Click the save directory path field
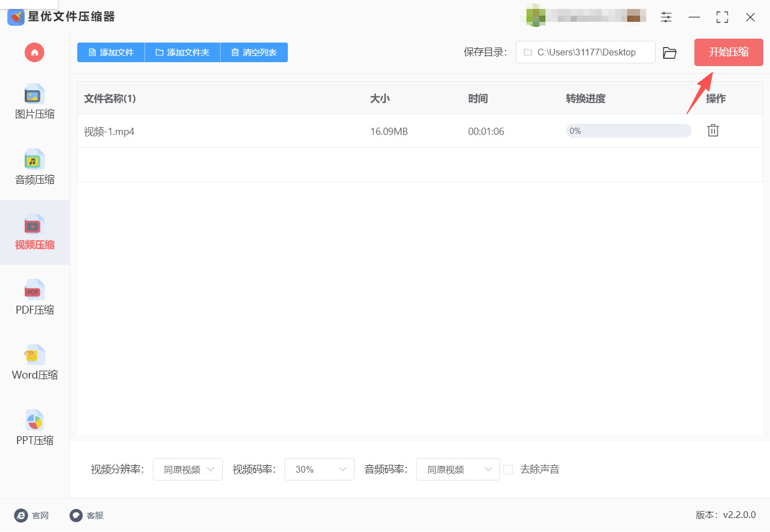Viewport: 770px width, 532px height. click(585, 53)
